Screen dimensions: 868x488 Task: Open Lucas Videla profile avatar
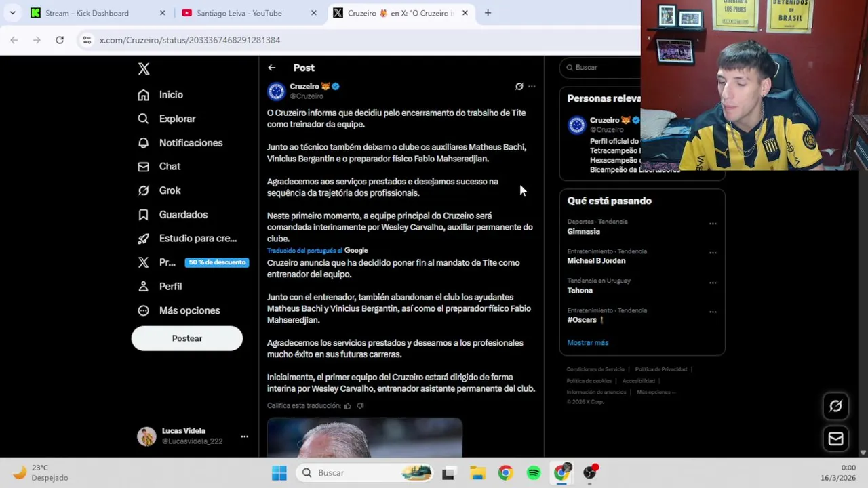[146, 436]
